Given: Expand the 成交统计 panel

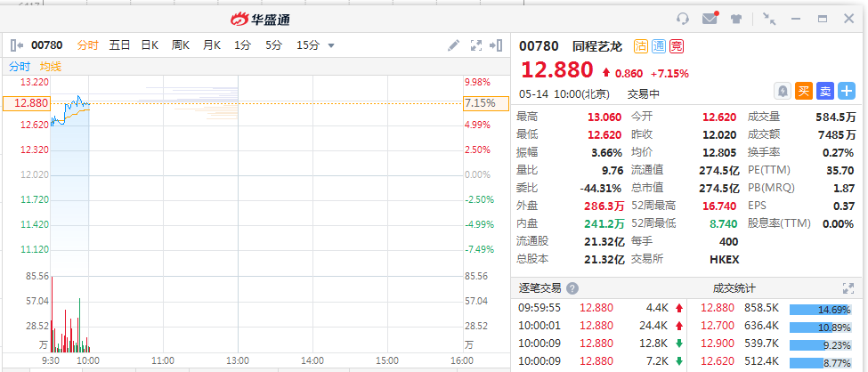Looking at the screenshot, I should pyautogui.click(x=848, y=288).
